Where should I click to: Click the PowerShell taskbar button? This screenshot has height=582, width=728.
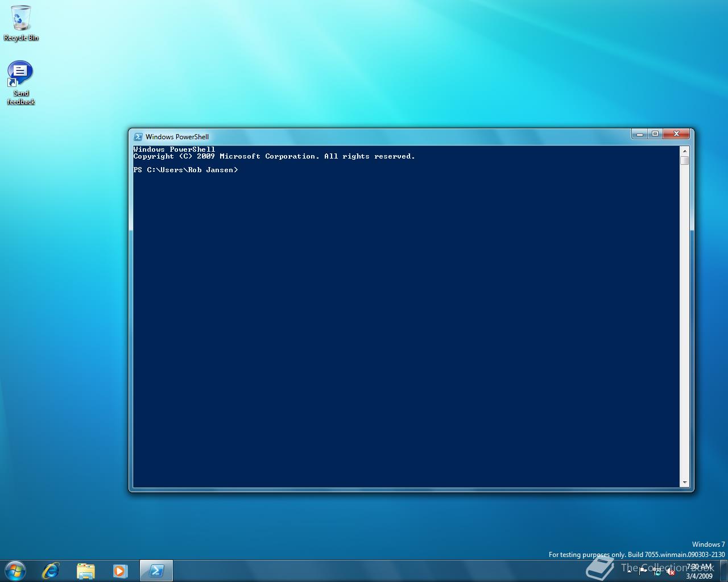point(156,571)
